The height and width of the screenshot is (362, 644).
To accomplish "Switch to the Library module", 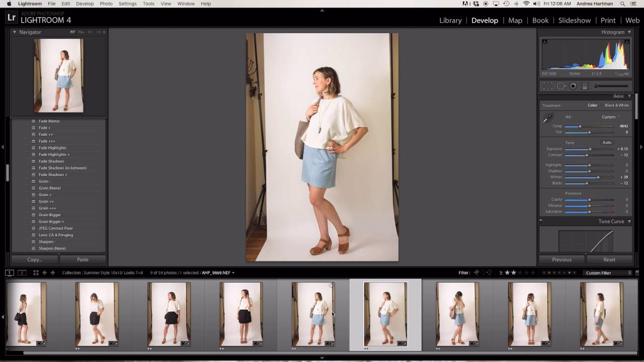I will (450, 20).
